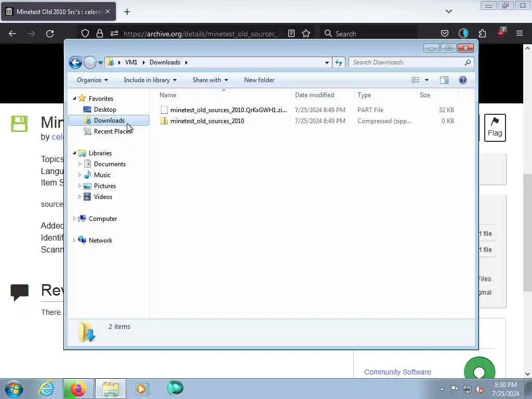This screenshot has height=399, width=532.
Task: Open address bar previous locations dropdown
Action: [327, 62]
